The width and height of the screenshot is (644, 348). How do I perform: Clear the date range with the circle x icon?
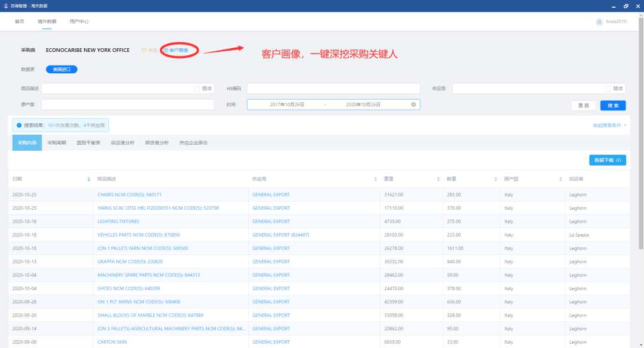click(x=414, y=105)
